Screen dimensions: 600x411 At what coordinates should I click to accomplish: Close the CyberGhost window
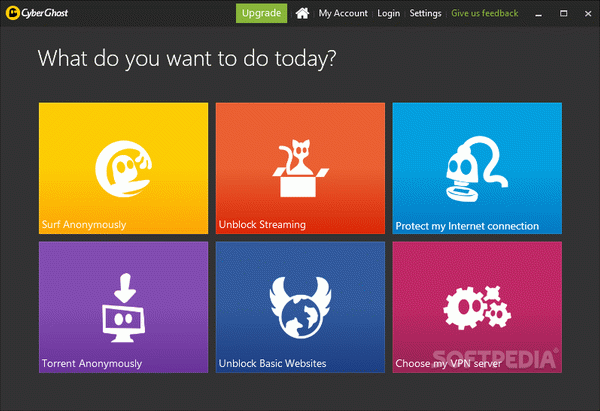588,14
